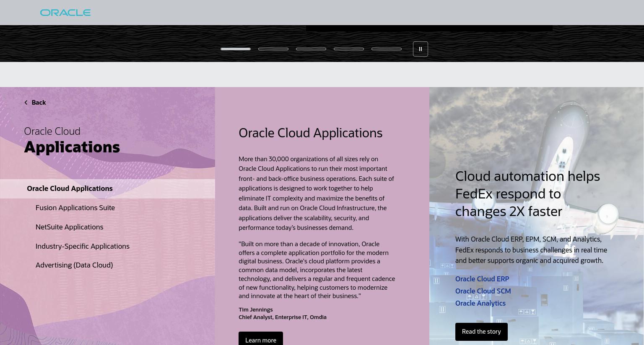Open Fusion Applications Suite
This screenshot has width=644, height=345.
(75, 208)
